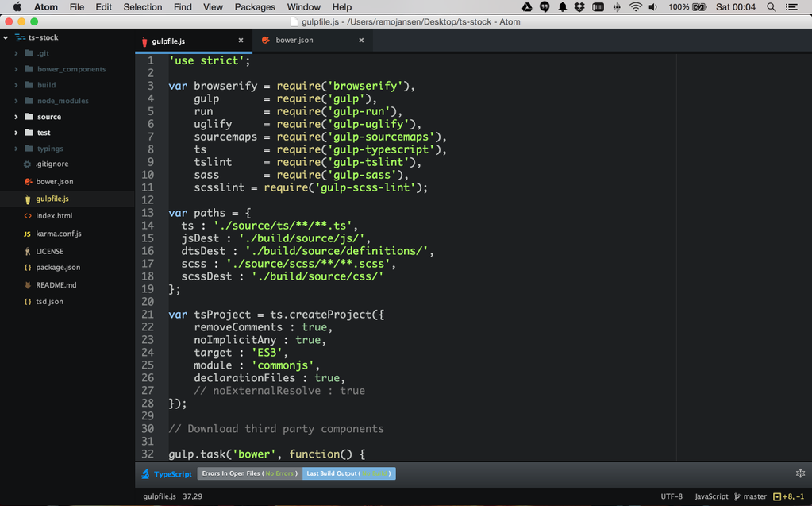812x506 pixels.
Task: Close the gulpfile.js tab
Action: 241,41
